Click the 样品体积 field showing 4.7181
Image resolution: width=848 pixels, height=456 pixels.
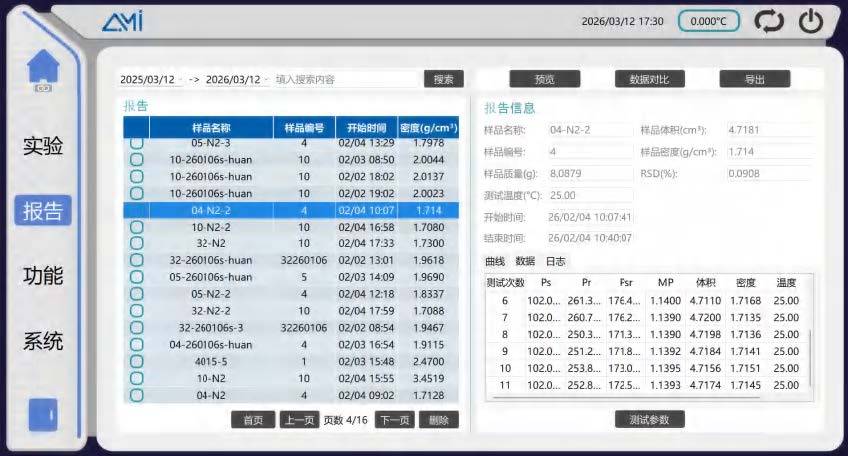coord(769,130)
